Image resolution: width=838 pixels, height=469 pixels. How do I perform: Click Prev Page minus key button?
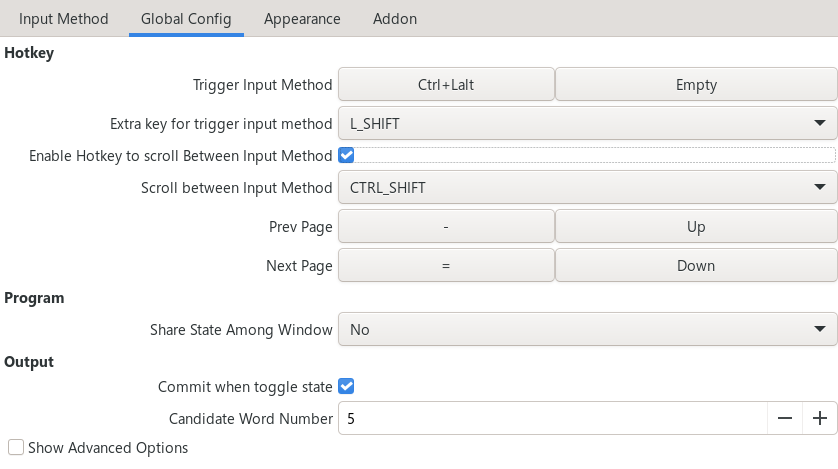446,227
